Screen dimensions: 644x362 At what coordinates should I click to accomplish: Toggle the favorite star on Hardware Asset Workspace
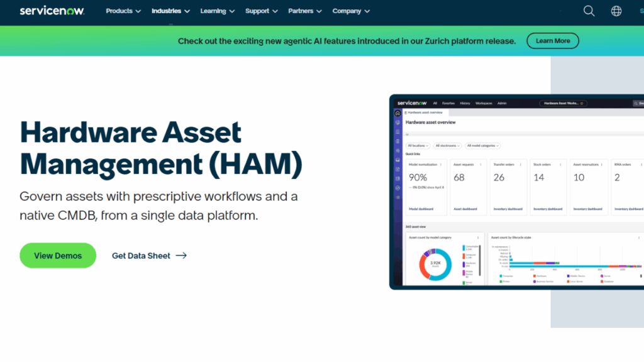pos(582,103)
